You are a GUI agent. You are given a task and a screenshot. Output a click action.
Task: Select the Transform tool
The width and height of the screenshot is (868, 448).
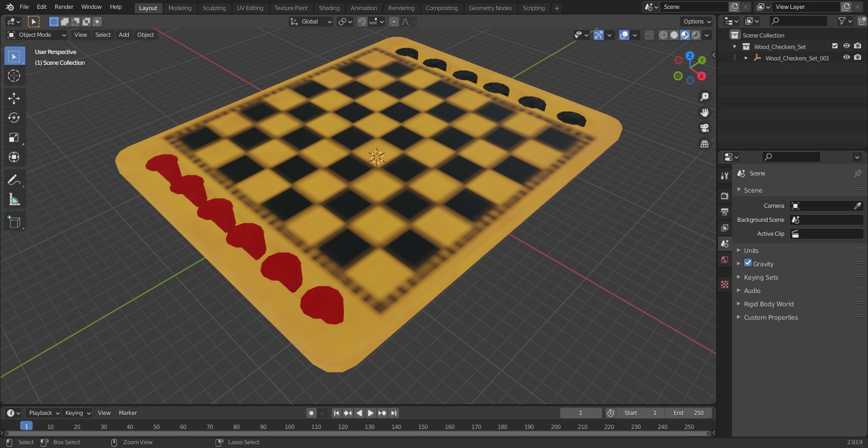(x=14, y=158)
